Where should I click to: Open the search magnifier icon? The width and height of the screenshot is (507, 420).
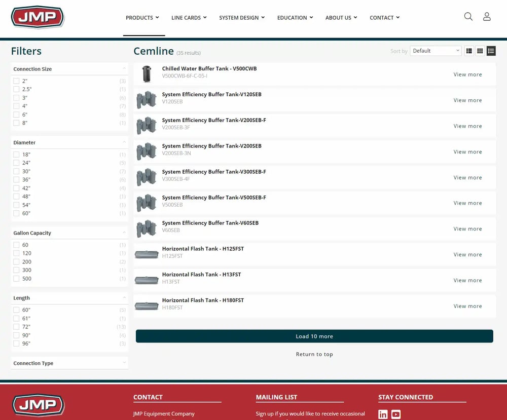click(x=468, y=17)
